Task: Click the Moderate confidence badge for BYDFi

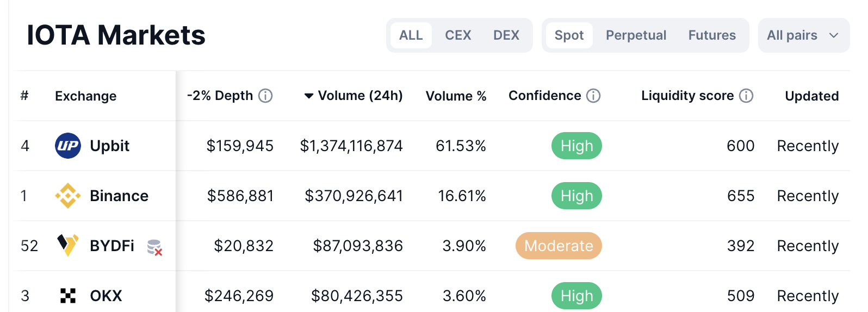Action: [559, 246]
